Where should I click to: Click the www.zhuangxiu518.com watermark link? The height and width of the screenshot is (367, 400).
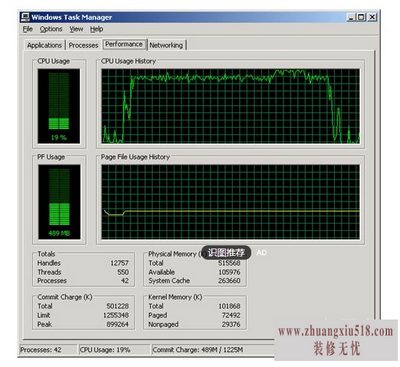(x=336, y=332)
